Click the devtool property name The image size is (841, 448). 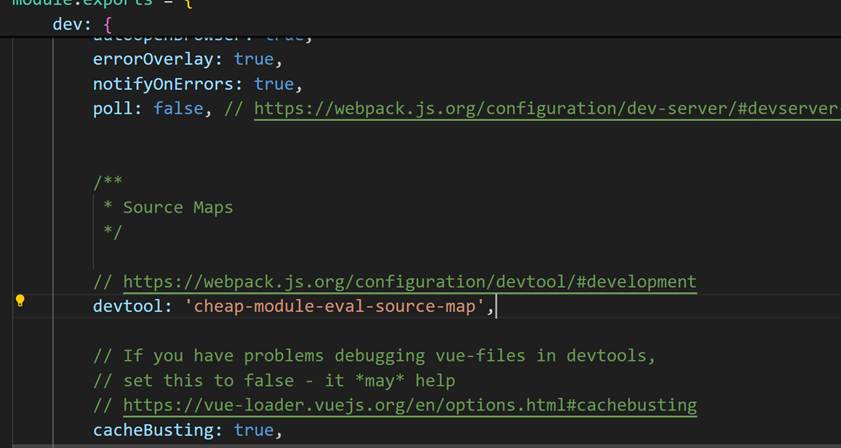(128, 306)
